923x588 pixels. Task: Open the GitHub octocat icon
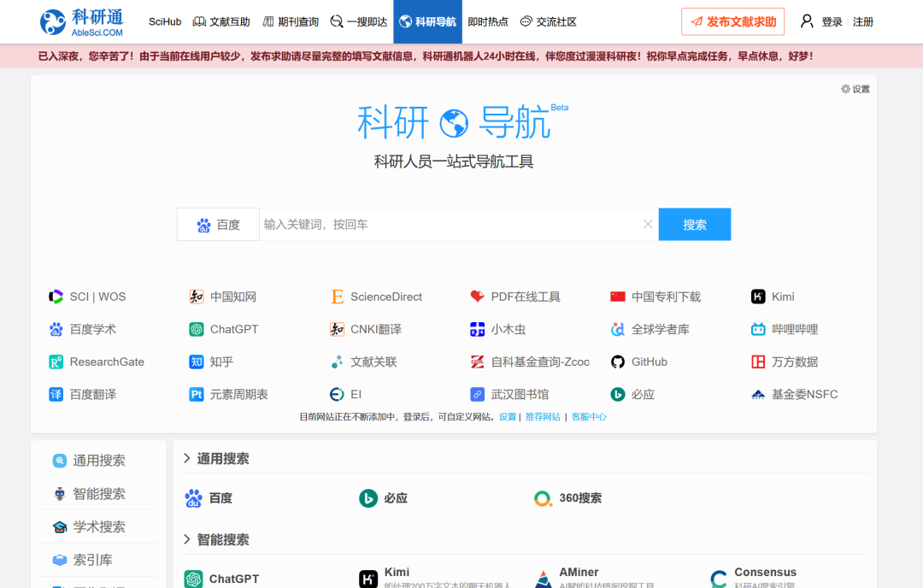[x=618, y=362]
